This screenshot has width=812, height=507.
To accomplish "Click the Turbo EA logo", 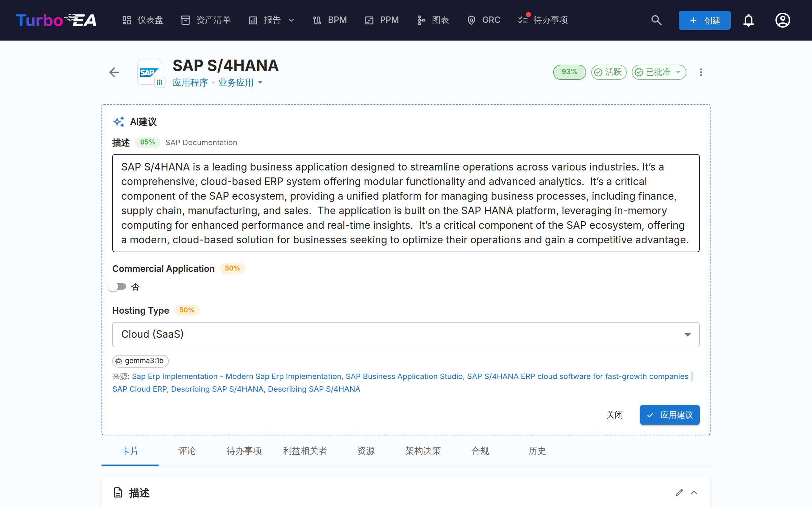I will point(56,20).
